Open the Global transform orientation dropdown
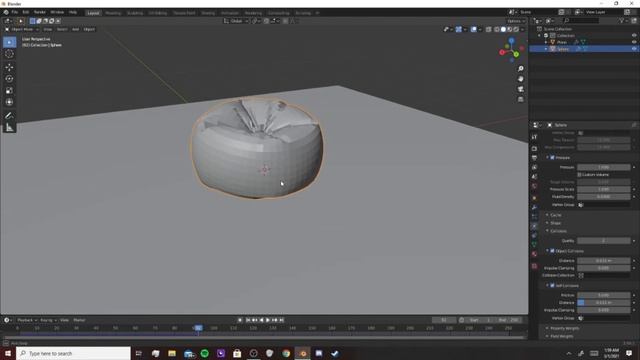 236,21
